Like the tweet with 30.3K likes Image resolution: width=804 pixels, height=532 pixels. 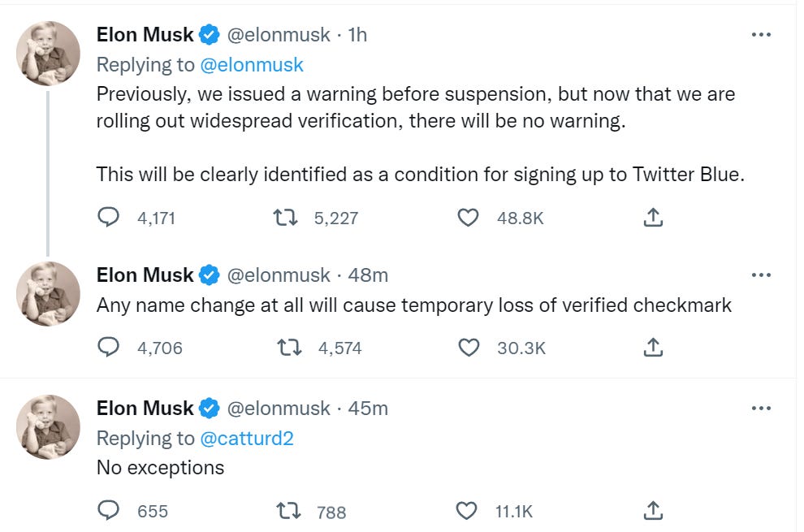pos(469,348)
